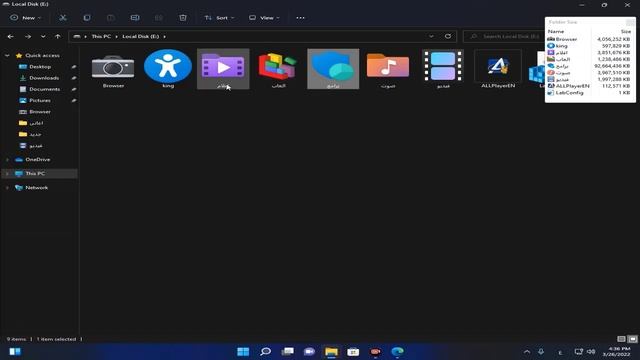
Task: Select OneDrive in the navigation pane
Action: click(37, 160)
